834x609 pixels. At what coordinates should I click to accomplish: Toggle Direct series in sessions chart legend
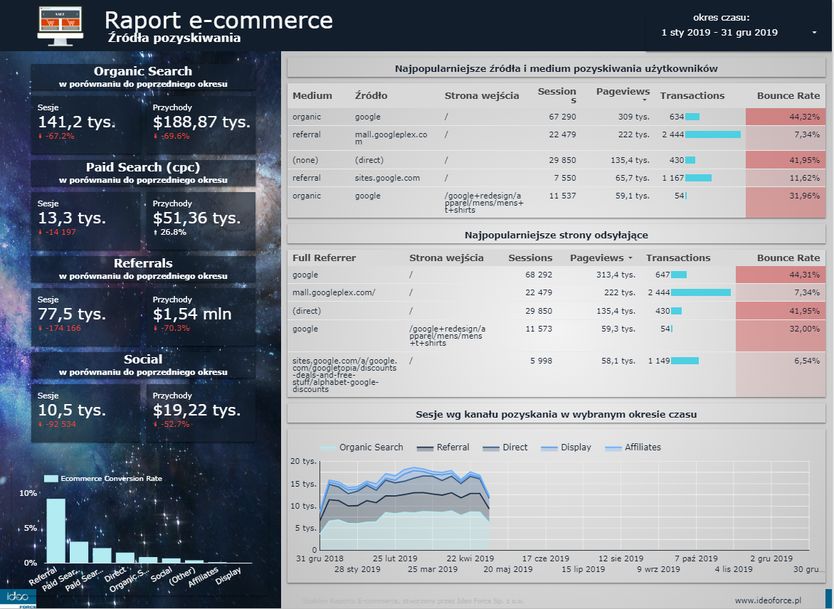click(x=505, y=447)
